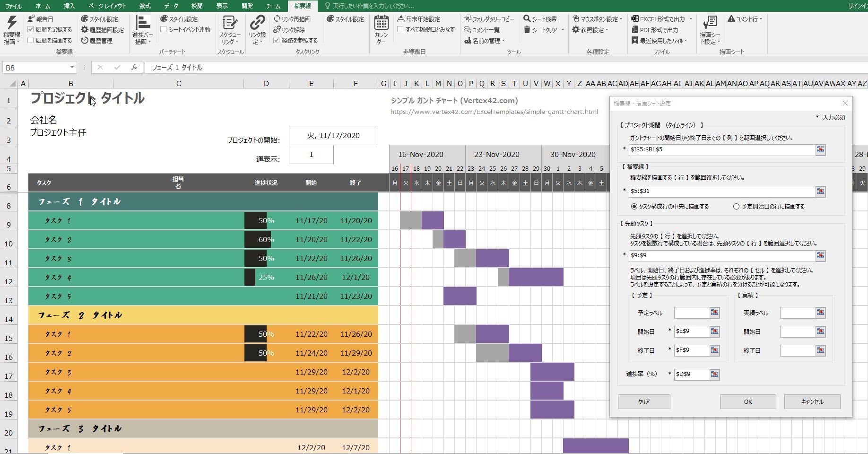Toggle 履歴を描画する checkbox
Screen dimensions: 868x454
[x=31, y=40]
